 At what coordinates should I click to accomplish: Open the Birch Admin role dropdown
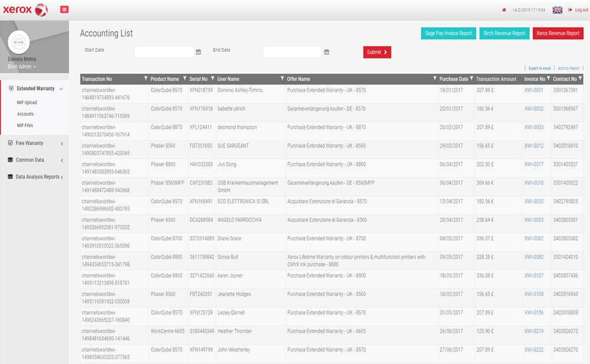point(22,67)
